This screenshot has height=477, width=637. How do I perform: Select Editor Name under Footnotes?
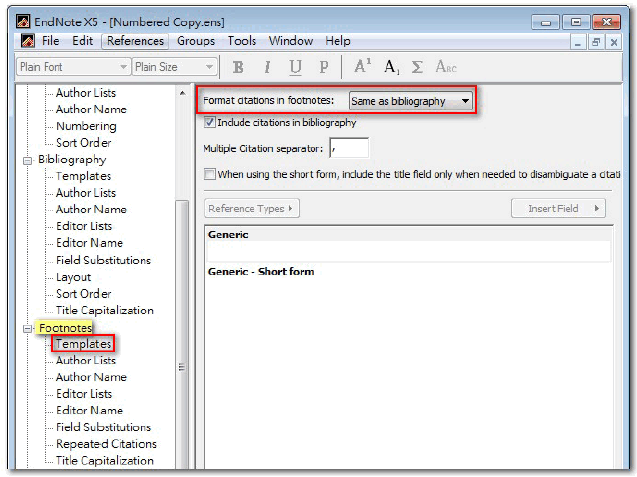(89, 410)
